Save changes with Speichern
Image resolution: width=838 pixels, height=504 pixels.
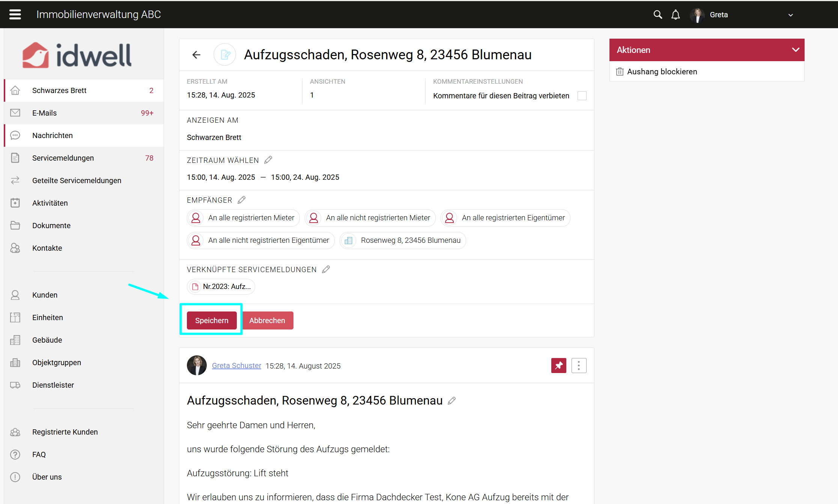pyautogui.click(x=212, y=320)
